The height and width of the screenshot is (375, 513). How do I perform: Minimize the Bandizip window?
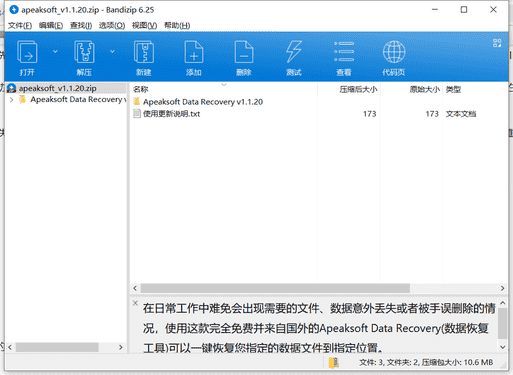pyautogui.click(x=435, y=10)
